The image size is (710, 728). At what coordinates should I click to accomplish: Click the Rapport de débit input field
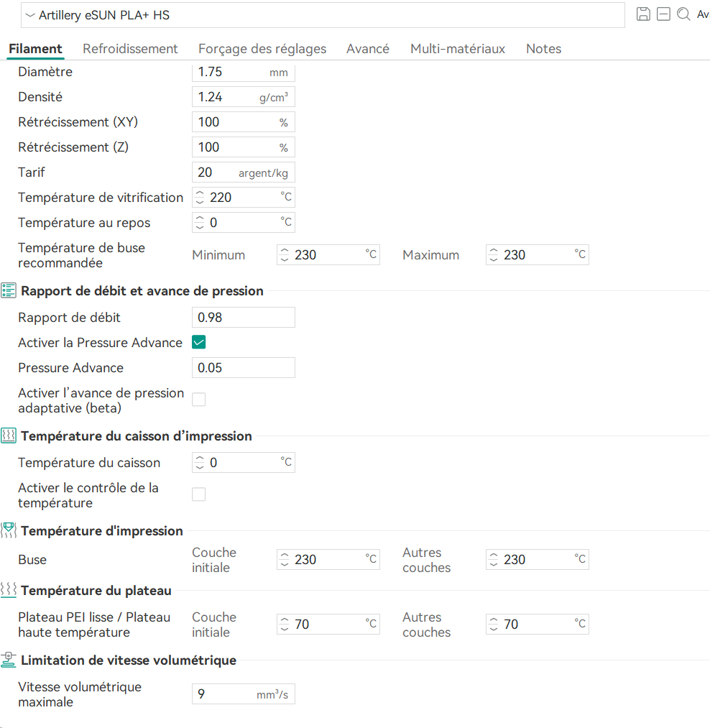(x=244, y=318)
